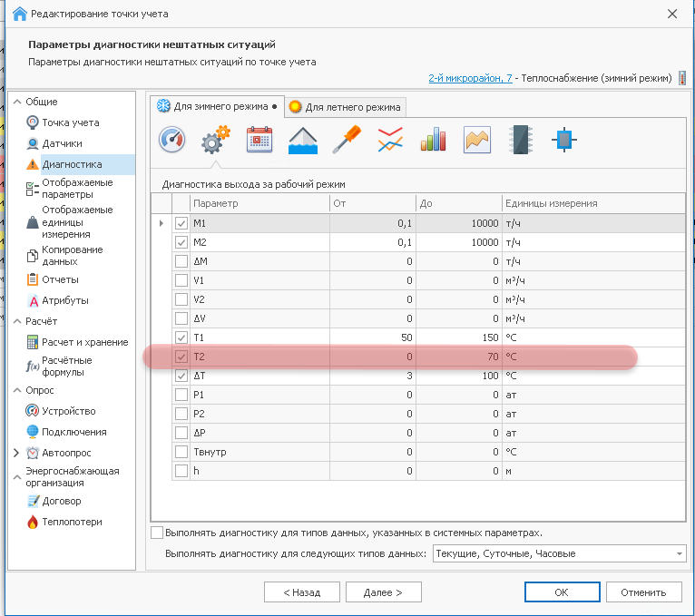695x616 pixels.
Task: Open Датчики in the sidebar
Action: pos(62,143)
